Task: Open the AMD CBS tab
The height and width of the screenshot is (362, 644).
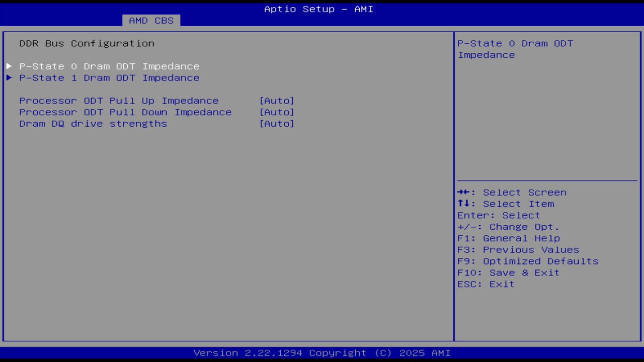Action: coord(151,21)
